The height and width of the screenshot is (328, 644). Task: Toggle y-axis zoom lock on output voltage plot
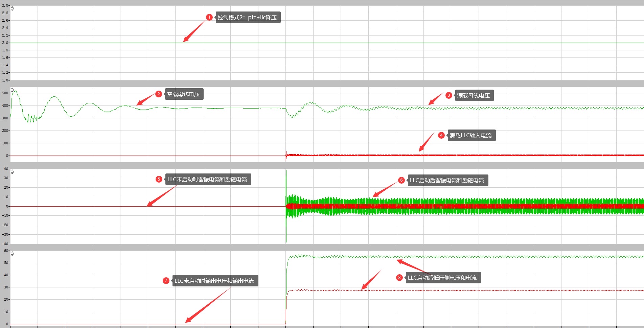pos(12,254)
